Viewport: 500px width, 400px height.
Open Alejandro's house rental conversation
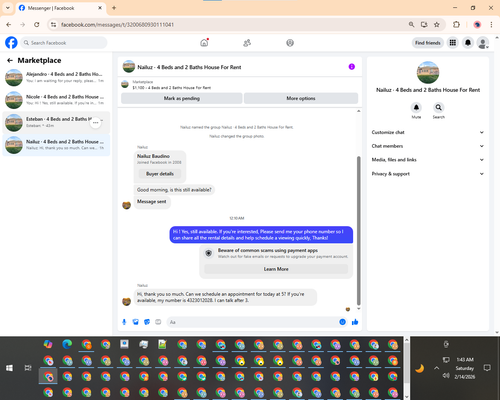coord(56,77)
